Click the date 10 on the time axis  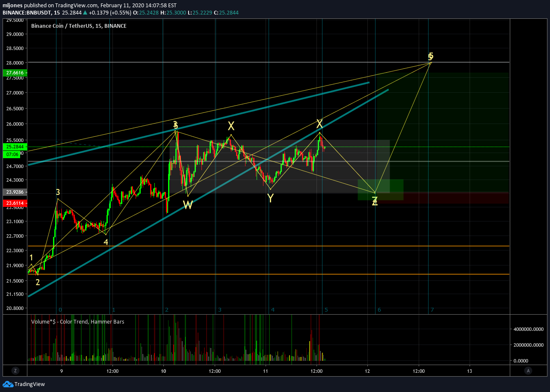(x=163, y=371)
